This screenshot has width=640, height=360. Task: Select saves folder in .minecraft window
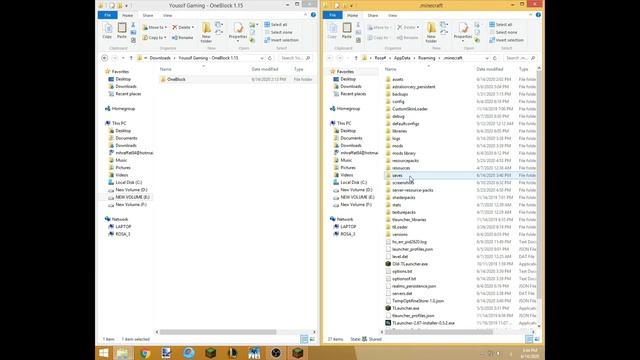click(x=397, y=175)
